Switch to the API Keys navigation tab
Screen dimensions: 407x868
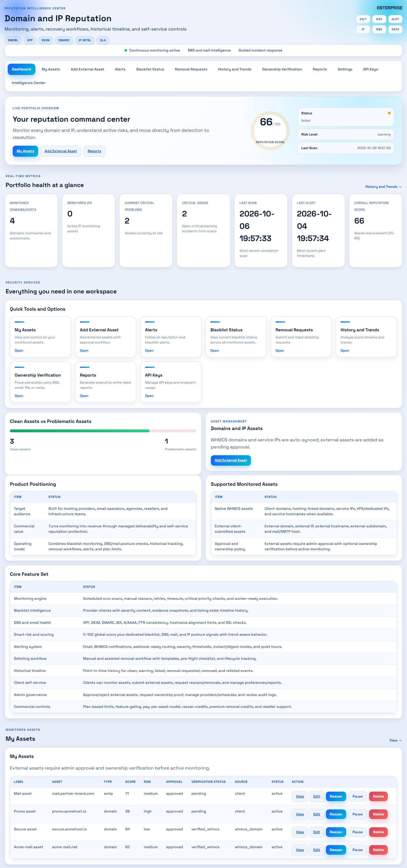370,69
